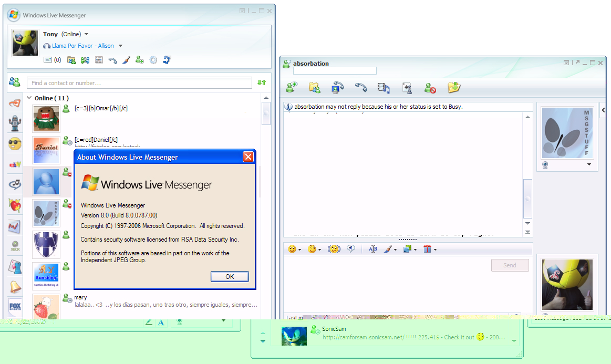Screen dimensions: 611x364
Task: Click the green sort arrows beside the search box
Action: (x=262, y=82)
